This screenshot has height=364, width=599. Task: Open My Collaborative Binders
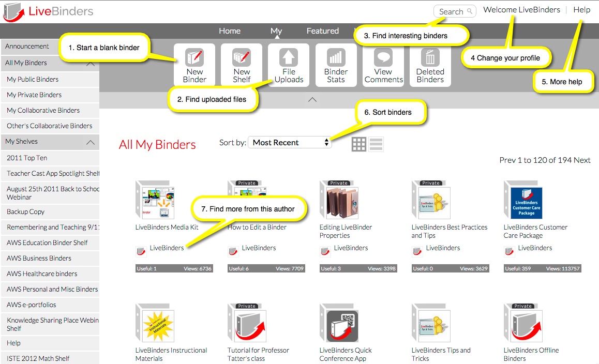(x=50, y=110)
